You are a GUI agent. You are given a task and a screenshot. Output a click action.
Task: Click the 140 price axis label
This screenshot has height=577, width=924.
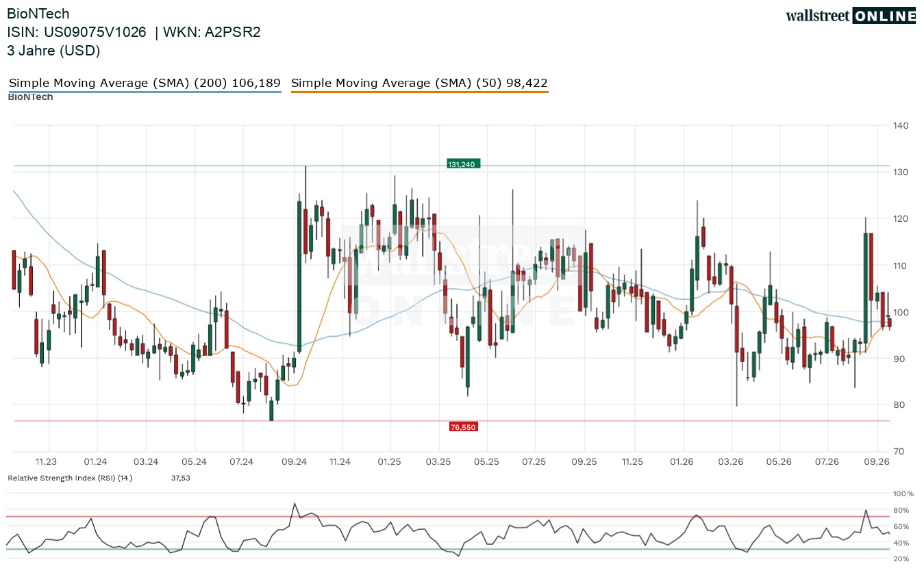901,125
